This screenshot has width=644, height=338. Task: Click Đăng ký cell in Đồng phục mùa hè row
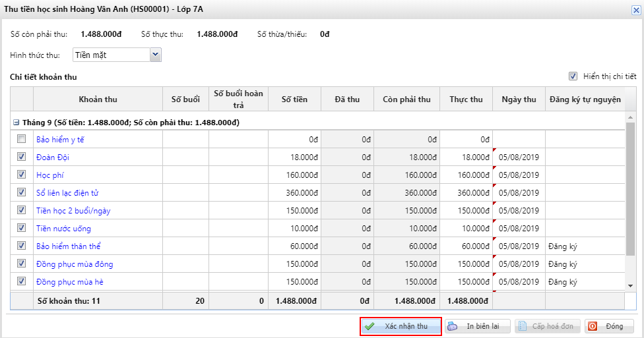coord(585,282)
